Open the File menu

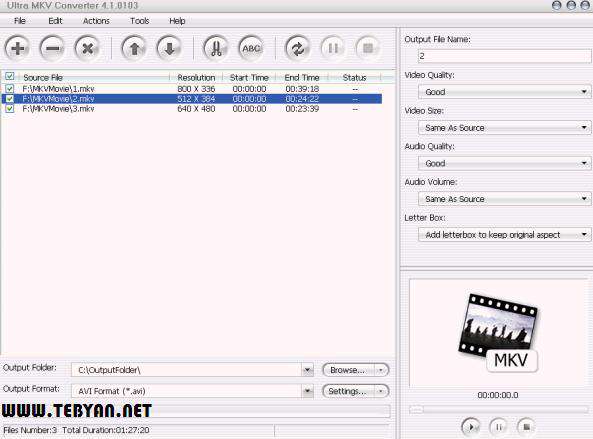20,21
